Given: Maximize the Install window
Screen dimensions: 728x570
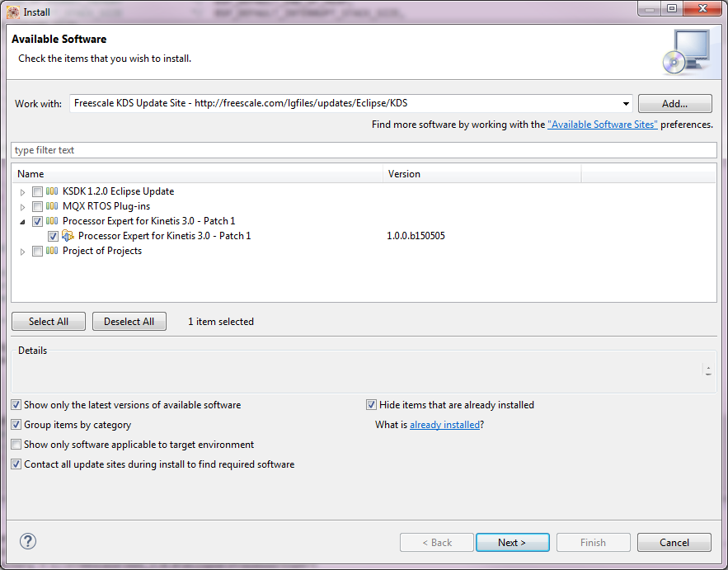Looking at the screenshot, I should (x=672, y=8).
